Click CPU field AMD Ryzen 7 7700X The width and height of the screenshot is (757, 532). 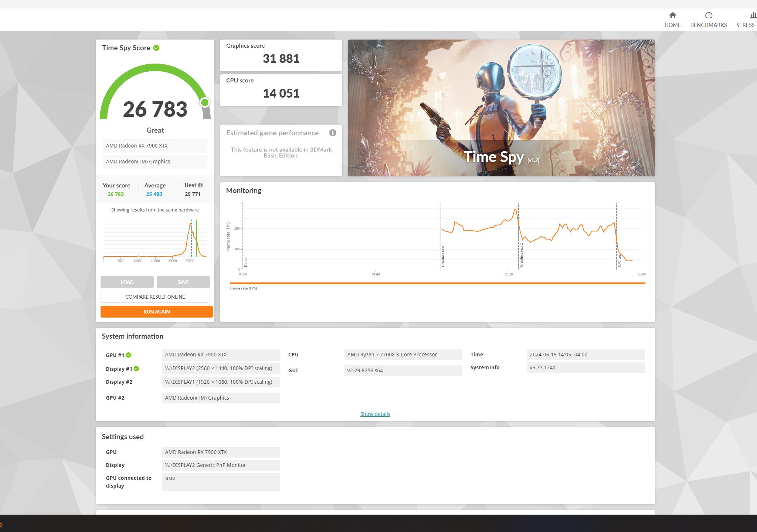403,355
